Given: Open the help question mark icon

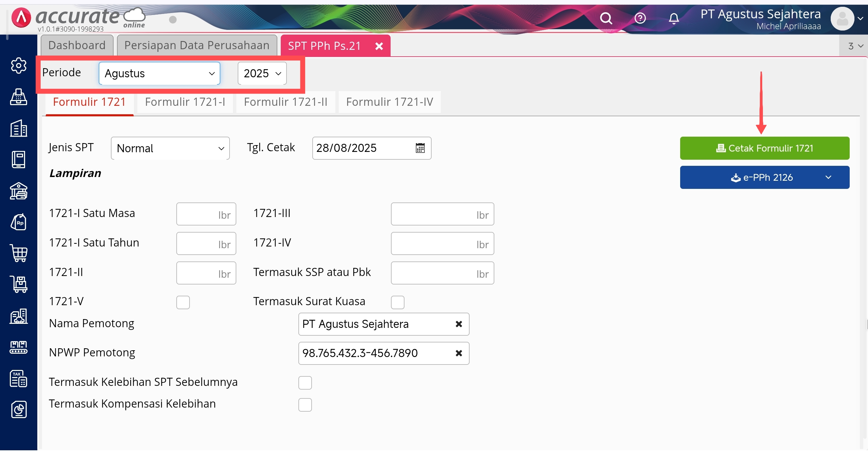Looking at the screenshot, I should click(640, 18).
